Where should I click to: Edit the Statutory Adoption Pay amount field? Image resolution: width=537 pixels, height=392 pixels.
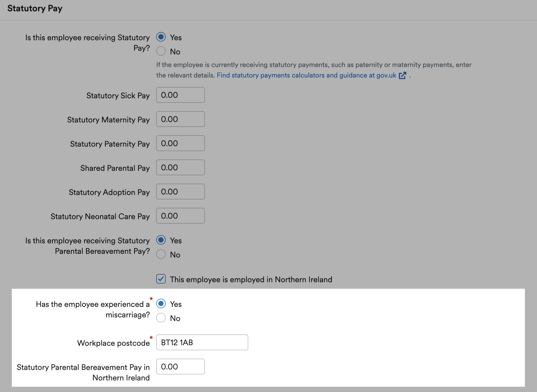coord(180,192)
